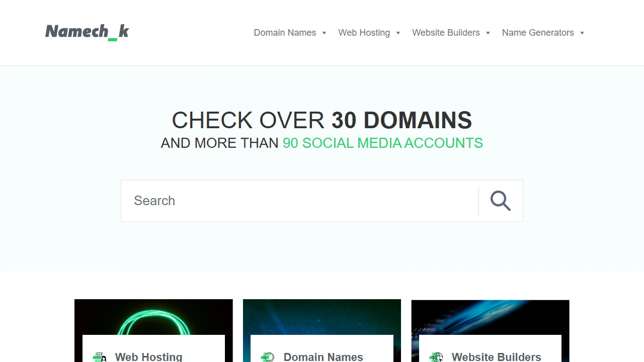Viewport: 644px width, 362px height.
Task: Open Web Hosting in the top navigation
Action: pos(364,33)
